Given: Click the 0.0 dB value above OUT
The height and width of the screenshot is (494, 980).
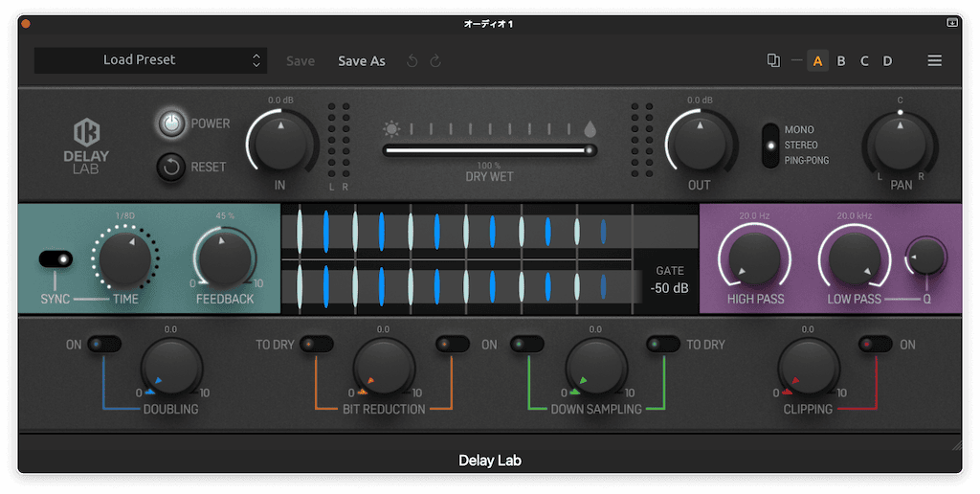Looking at the screenshot, I should click(x=700, y=101).
